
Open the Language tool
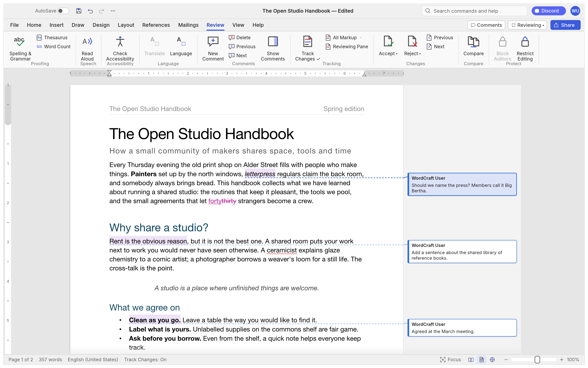[x=181, y=46]
